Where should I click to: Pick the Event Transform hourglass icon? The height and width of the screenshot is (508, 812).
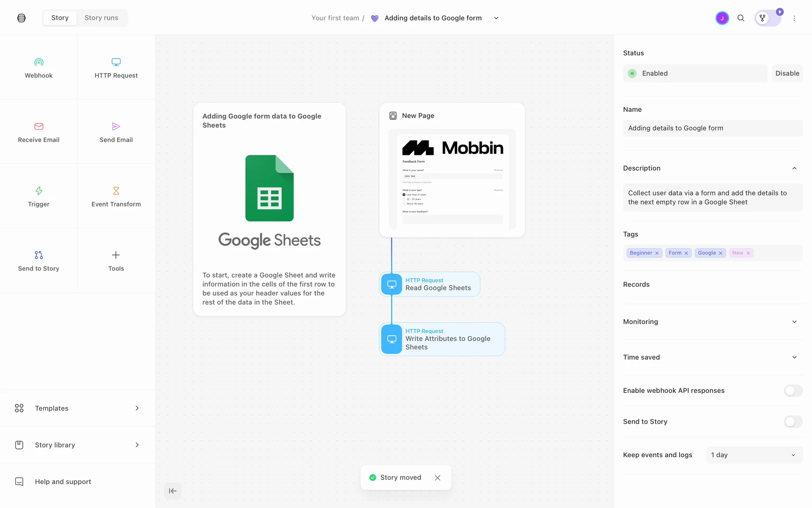click(116, 191)
